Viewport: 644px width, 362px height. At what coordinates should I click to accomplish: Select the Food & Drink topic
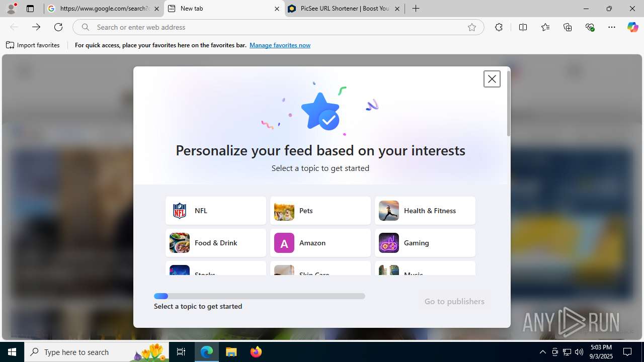(216, 243)
